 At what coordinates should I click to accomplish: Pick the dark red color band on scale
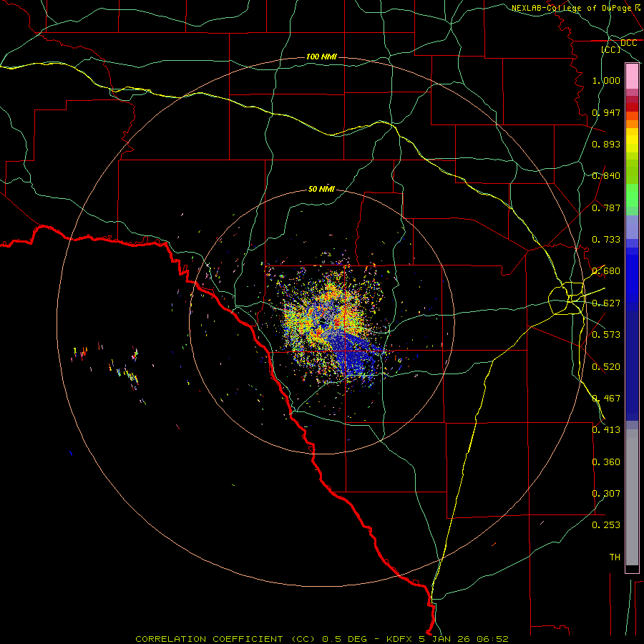tap(632, 107)
